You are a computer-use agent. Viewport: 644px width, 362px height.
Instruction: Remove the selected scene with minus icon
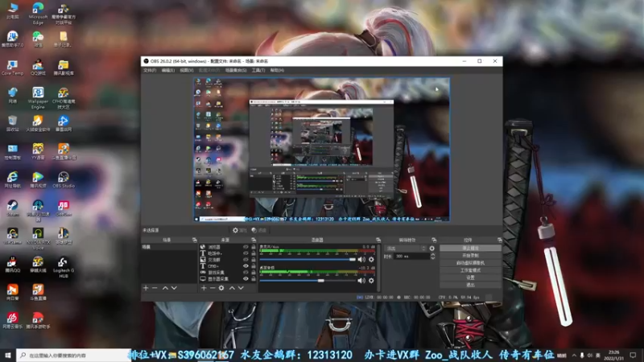coord(155,288)
